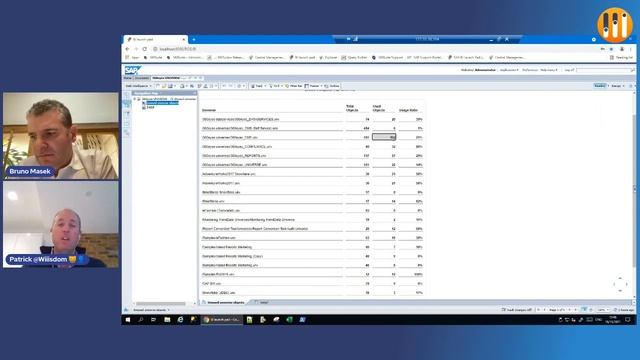
Task: Open File Explorer from the taskbar
Action: 167,320
